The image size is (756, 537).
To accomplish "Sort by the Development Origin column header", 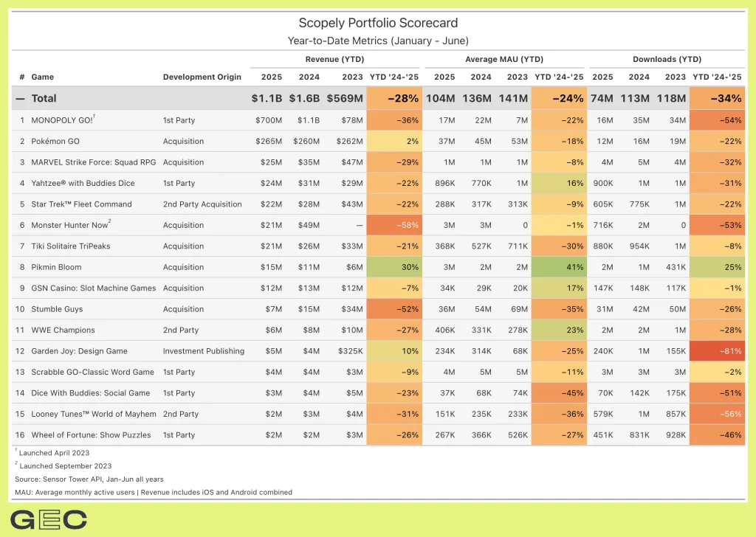I will click(202, 77).
